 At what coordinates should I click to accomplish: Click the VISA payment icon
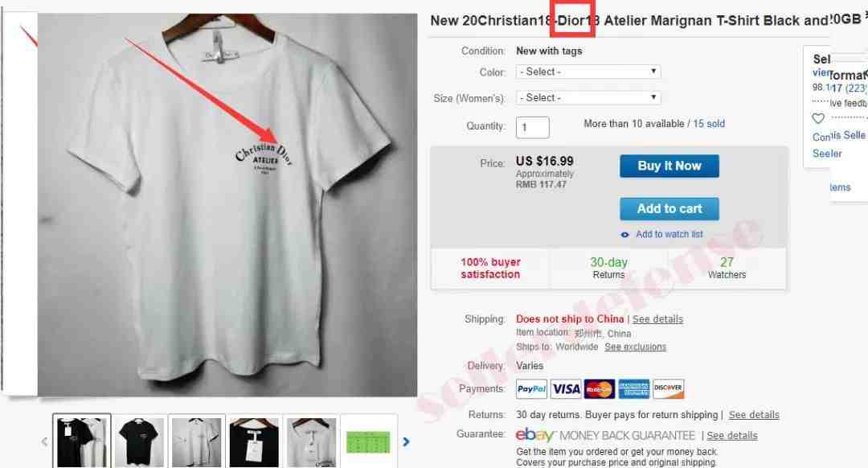(566, 389)
